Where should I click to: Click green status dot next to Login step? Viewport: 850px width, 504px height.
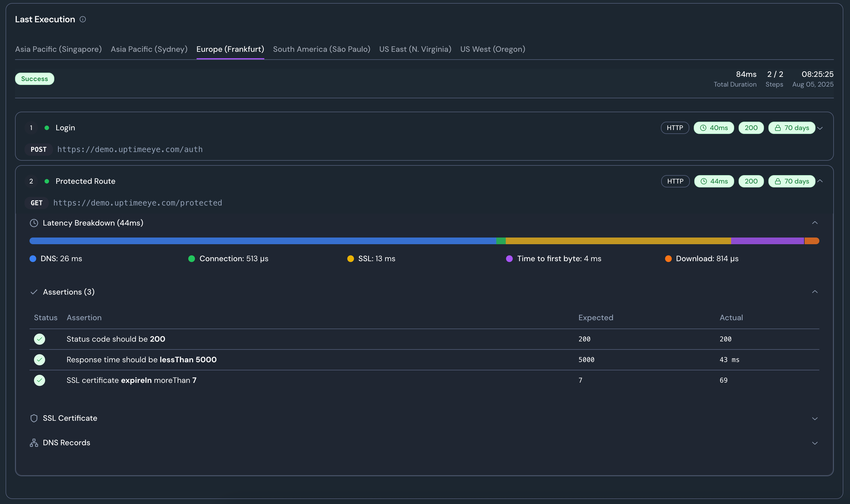point(47,128)
